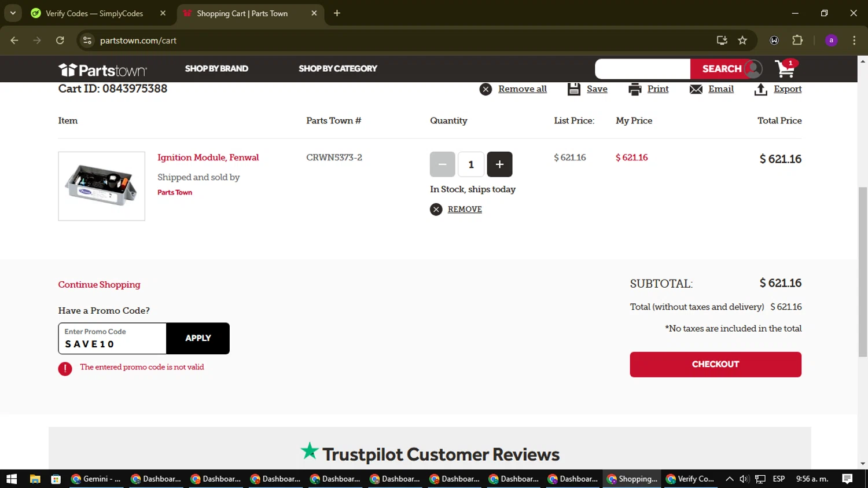The width and height of the screenshot is (868, 488).
Task: Click the page vertical scrollbar thumb
Action: pos(863,272)
